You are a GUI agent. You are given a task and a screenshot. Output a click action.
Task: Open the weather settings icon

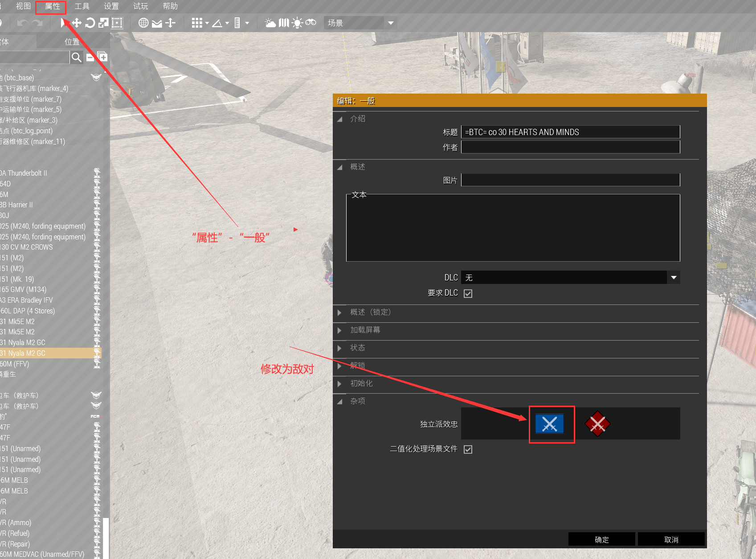pos(270,22)
